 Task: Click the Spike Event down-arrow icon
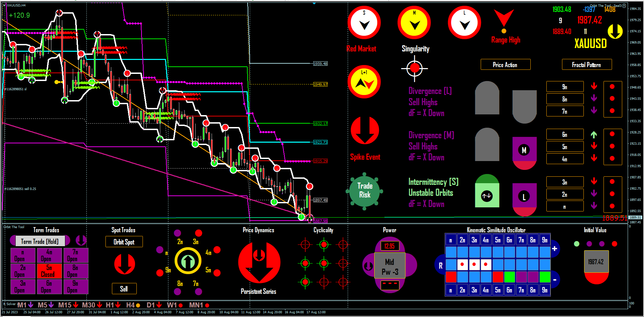tap(365, 130)
